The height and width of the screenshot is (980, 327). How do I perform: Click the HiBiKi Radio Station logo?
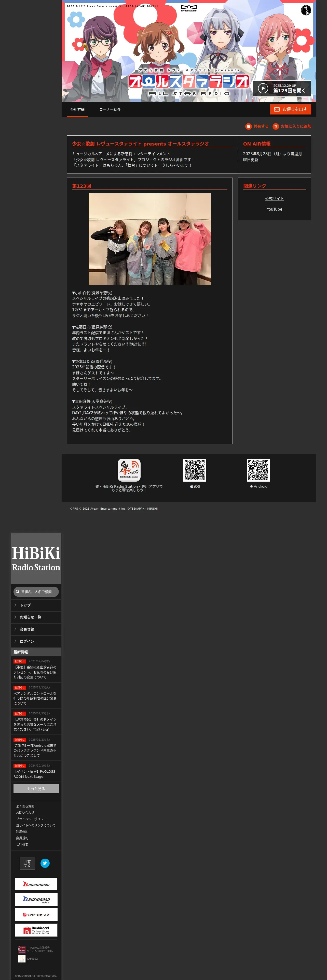tap(36, 558)
